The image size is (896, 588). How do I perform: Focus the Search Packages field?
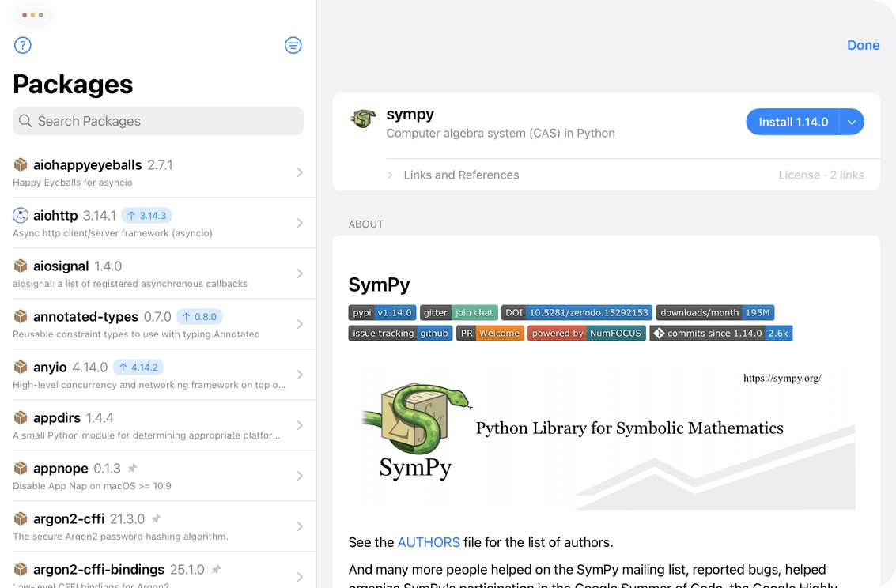(157, 121)
